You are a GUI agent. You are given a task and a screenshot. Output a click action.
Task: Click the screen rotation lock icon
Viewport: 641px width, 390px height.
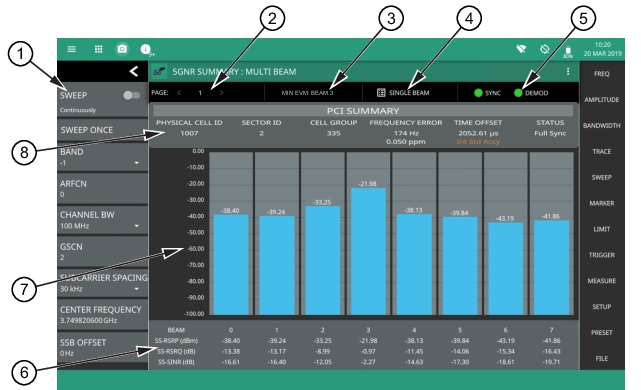[x=544, y=49]
